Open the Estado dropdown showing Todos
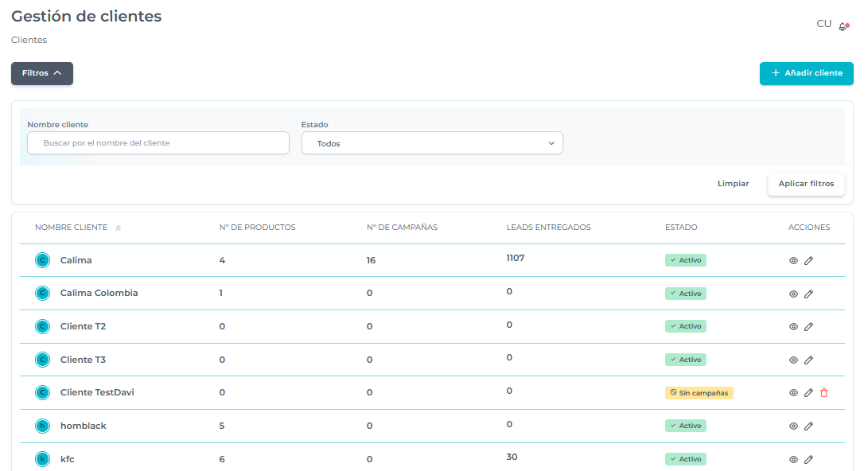 (x=432, y=143)
